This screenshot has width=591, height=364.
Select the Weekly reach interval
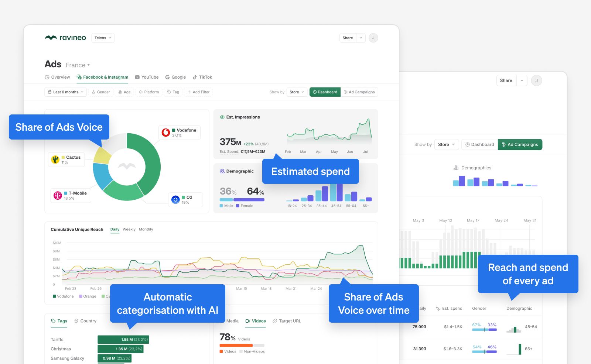click(129, 229)
